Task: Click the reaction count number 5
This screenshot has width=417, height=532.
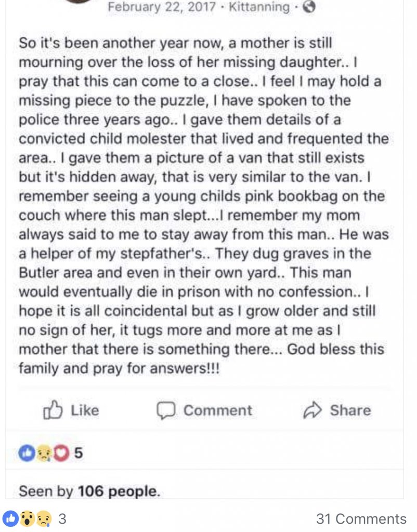Action: click(x=78, y=454)
